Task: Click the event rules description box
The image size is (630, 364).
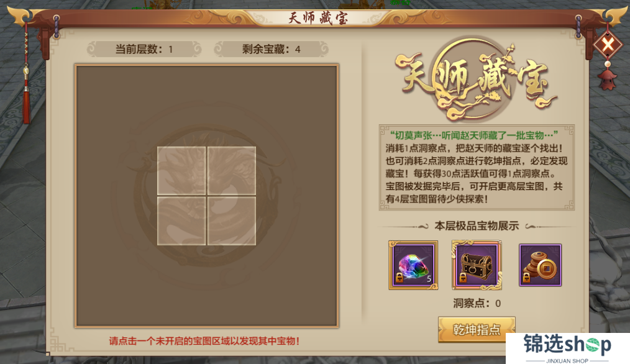Action: [x=477, y=167]
